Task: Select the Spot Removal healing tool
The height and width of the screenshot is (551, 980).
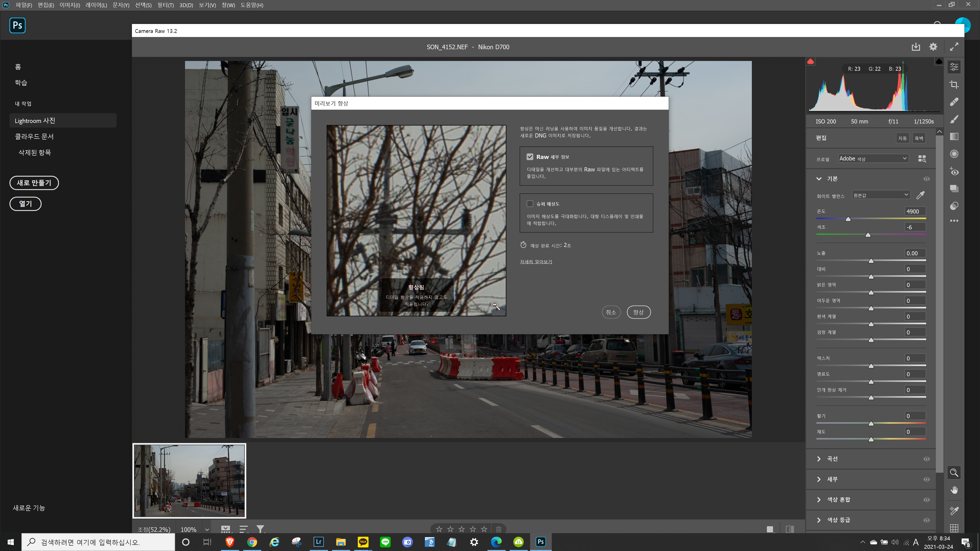Action: 954,102
